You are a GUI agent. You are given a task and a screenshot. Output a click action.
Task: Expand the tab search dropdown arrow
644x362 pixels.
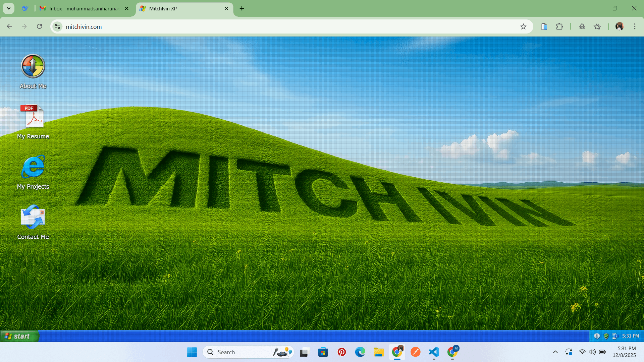9,8
